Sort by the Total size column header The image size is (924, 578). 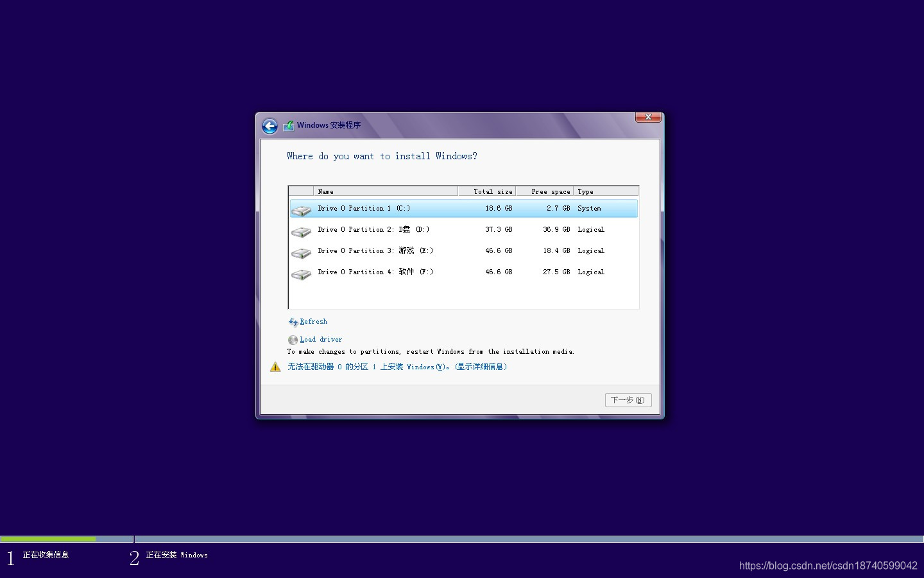(x=487, y=191)
